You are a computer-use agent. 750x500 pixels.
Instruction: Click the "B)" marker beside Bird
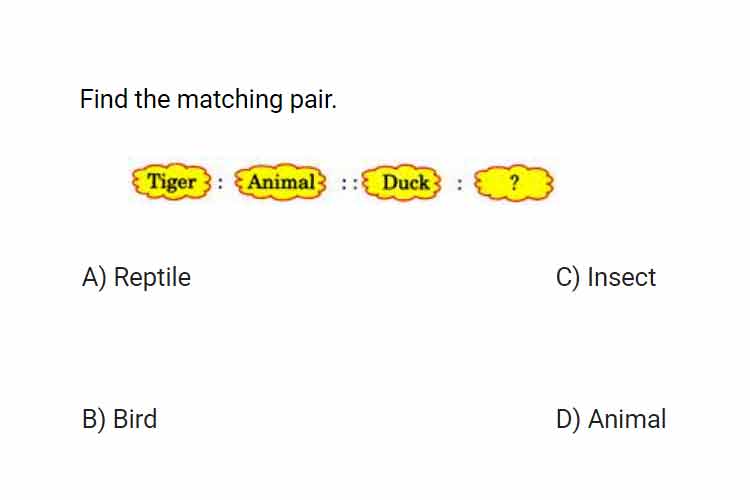pyautogui.click(x=94, y=419)
